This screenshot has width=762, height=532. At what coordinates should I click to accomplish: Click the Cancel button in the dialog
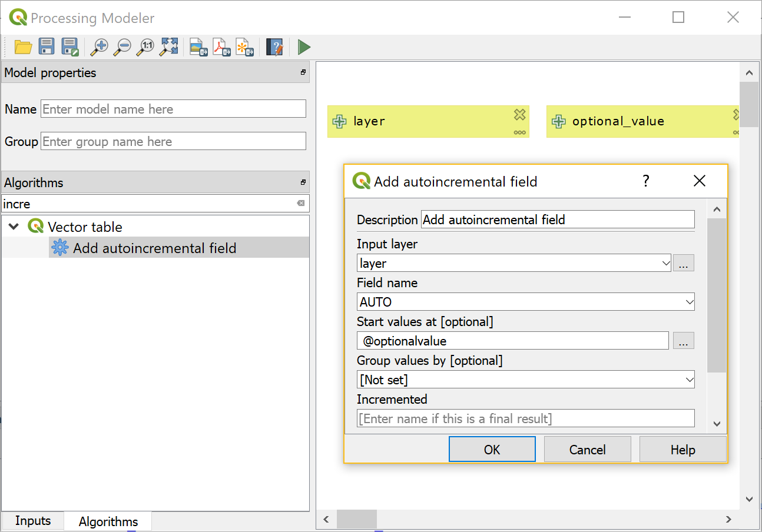pos(587,450)
